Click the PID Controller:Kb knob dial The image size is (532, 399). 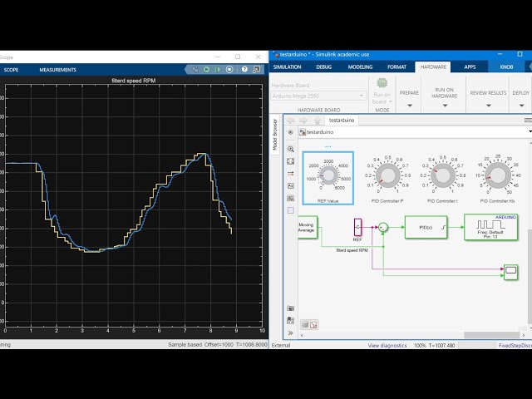point(498,175)
